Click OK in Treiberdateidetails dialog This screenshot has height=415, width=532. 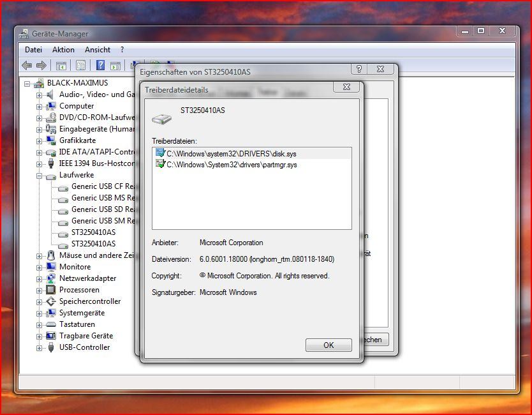pyautogui.click(x=329, y=345)
